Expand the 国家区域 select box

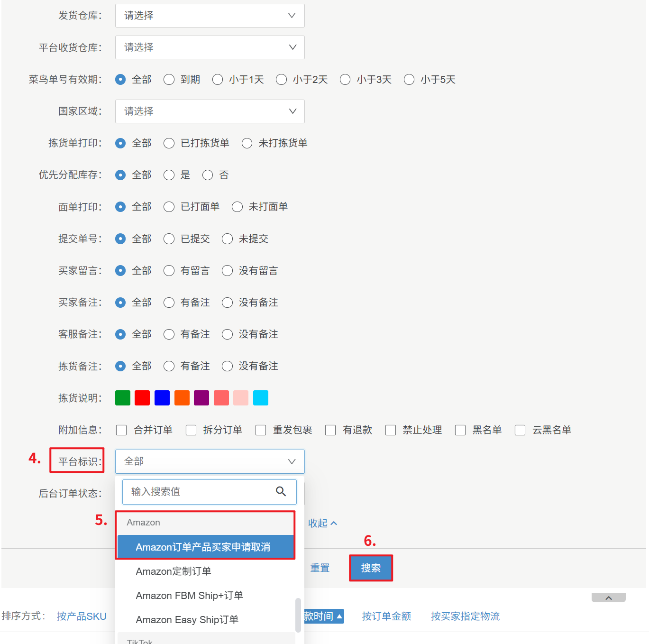pos(210,111)
